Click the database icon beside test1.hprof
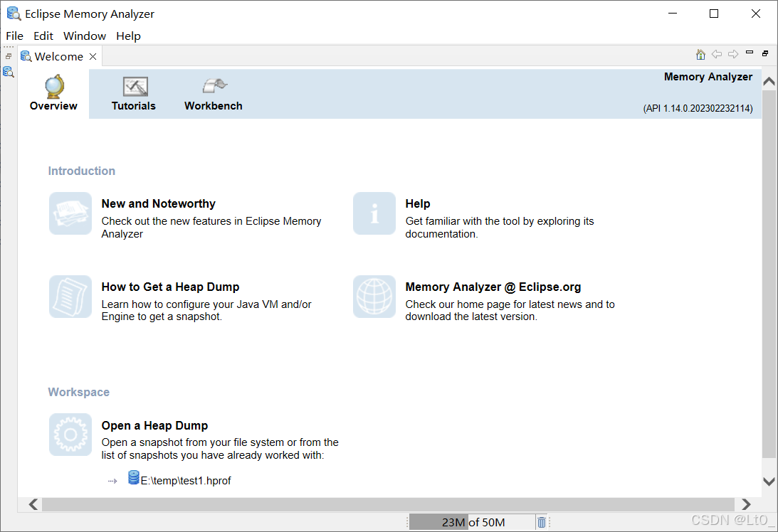This screenshot has height=532, width=778. pyautogui.click(x=134, y=477)
